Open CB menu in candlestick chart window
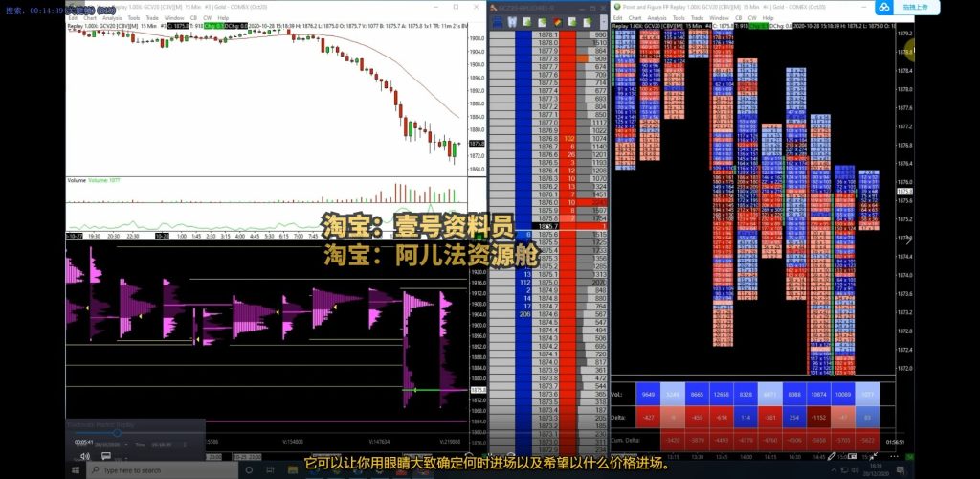 coord(193,18)
